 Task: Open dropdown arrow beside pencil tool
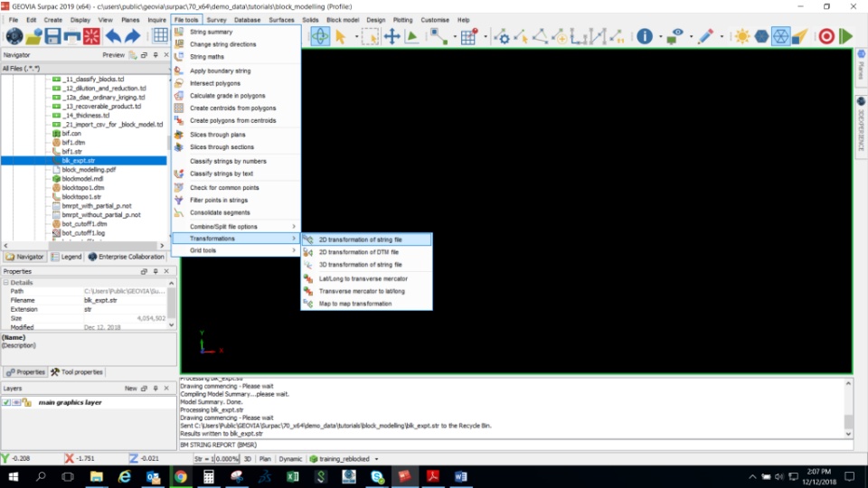[x=722, y=37]
